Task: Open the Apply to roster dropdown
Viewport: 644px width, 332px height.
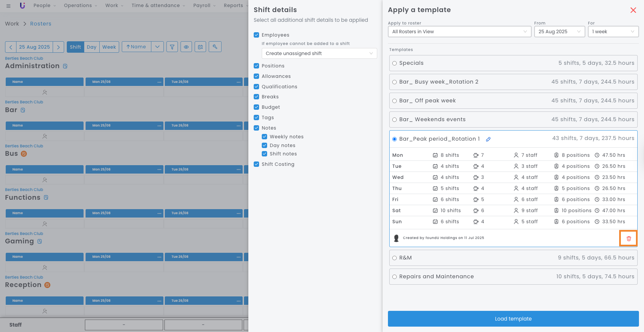Action: click(x=459, y=32)
